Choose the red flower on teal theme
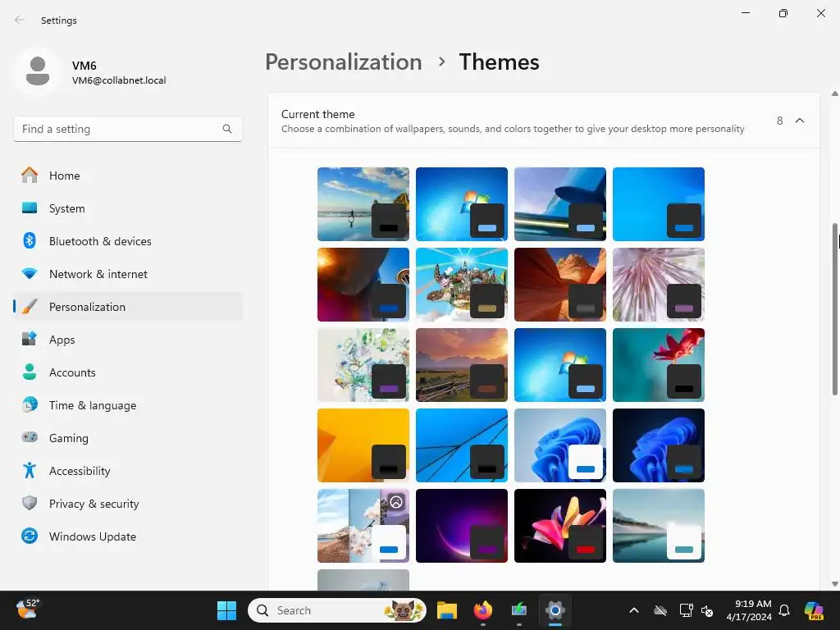The image size is (840, 630). click(x=659, y=365)
